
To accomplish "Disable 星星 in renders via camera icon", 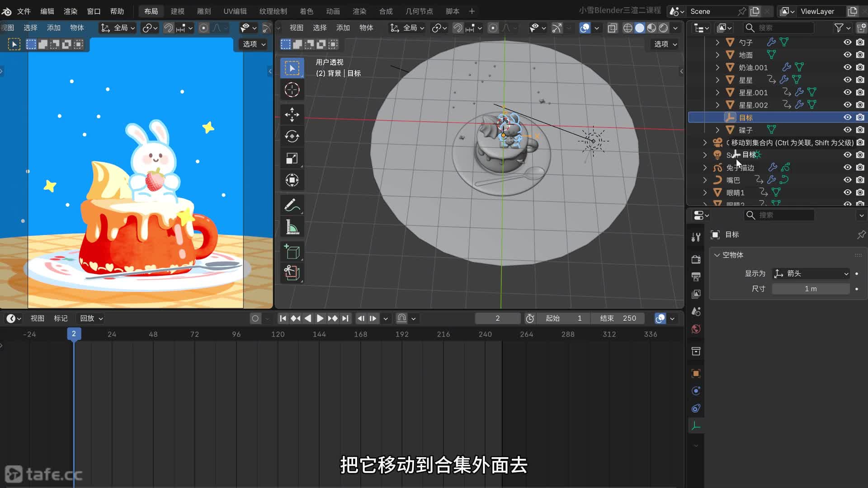I will click(x=860, y=80).
